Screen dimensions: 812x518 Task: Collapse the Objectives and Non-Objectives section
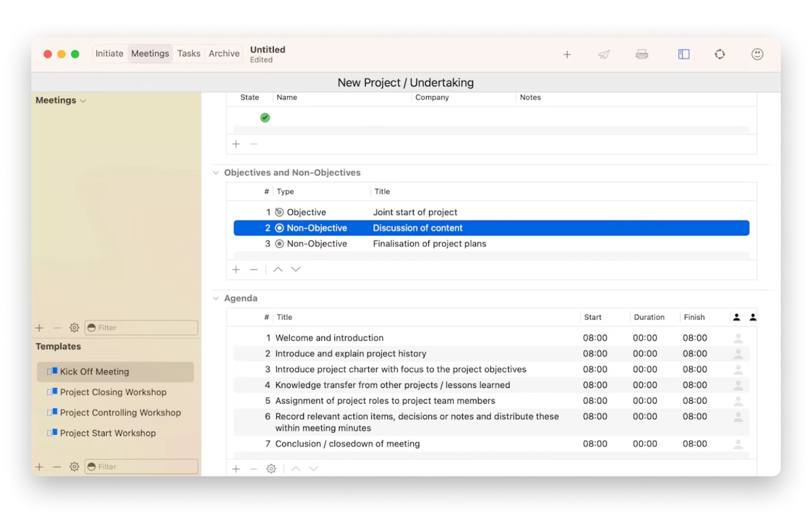[216, 173]
